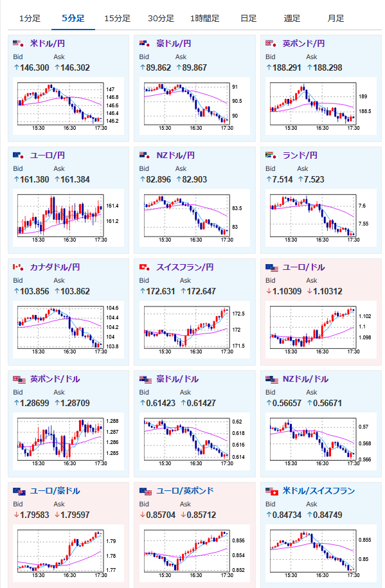Open the ユーロ/円 currency pair link

[x=48, y=156]
